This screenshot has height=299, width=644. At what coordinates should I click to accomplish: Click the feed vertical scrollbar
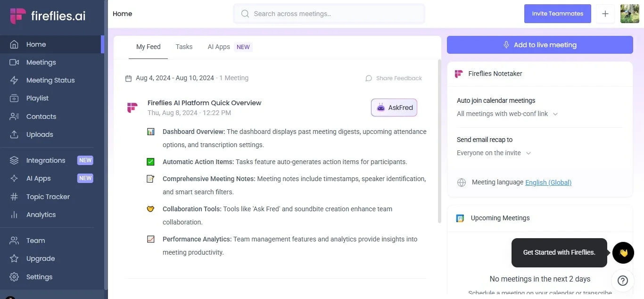click(440, 141)
